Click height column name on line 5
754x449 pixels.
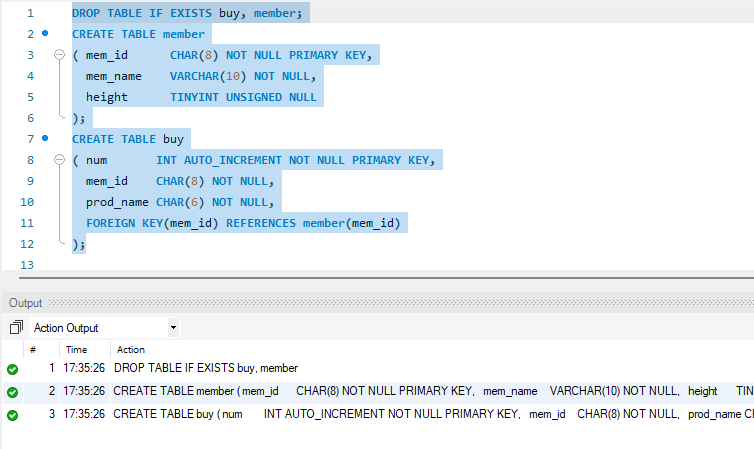click(107, 97)
